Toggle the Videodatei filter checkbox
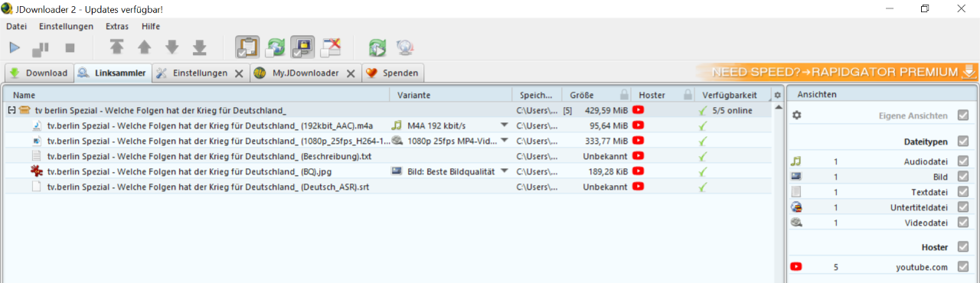This screenshot has width=980, height=283. (x=963, y=223)
